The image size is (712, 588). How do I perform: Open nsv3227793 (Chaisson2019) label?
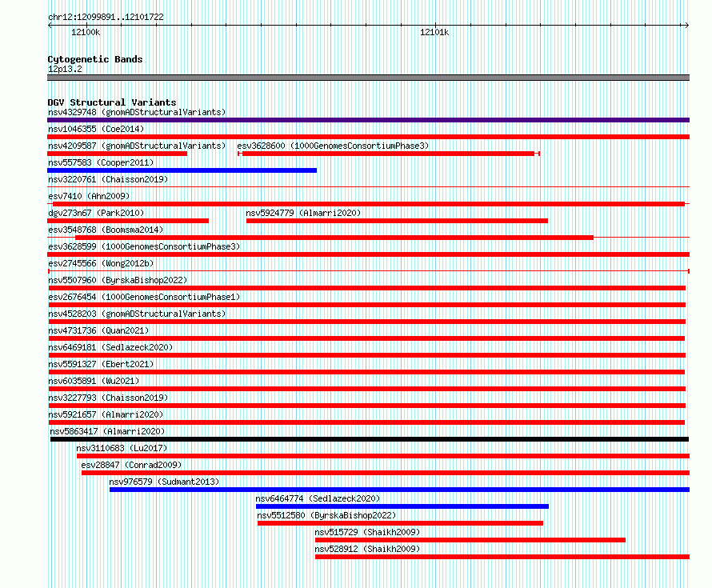(x=108, y=398)
